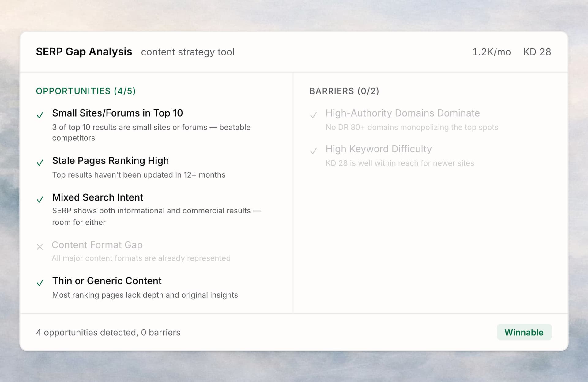Click the KD 28 difficulty indicator
Screen dimensions: 588x382
click(537, 52)
